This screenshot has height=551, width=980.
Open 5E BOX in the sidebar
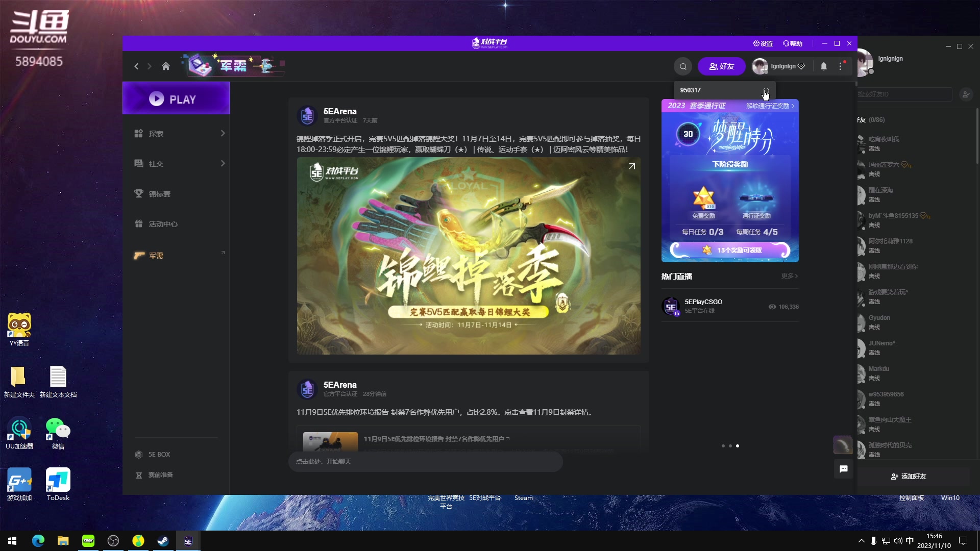pos(153,454)
